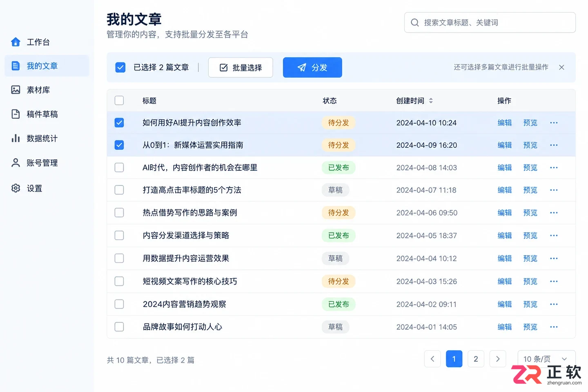The image size is (588, 392).
Task: Toggle the select-all checkbox in table header
Action: (x=119, y=100)
